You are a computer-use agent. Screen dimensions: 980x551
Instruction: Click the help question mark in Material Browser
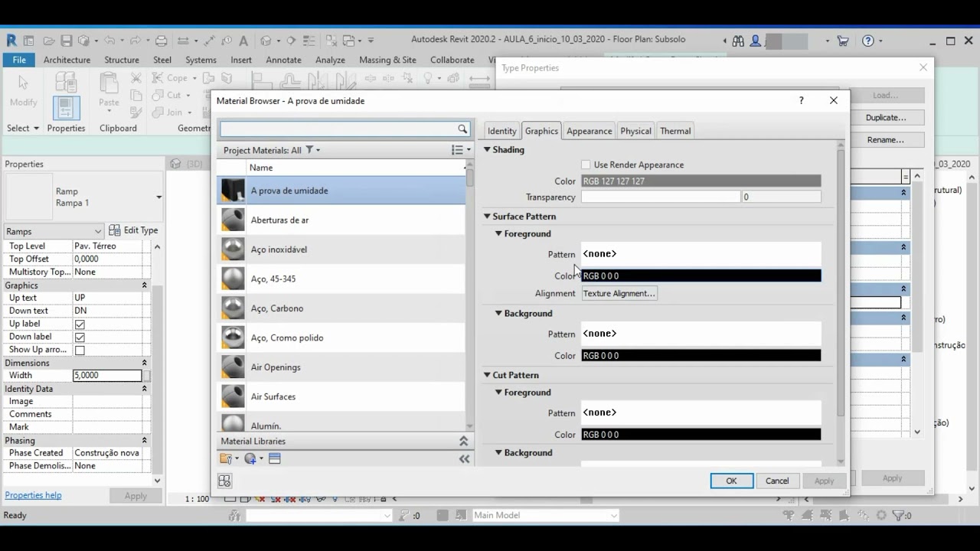801,100
